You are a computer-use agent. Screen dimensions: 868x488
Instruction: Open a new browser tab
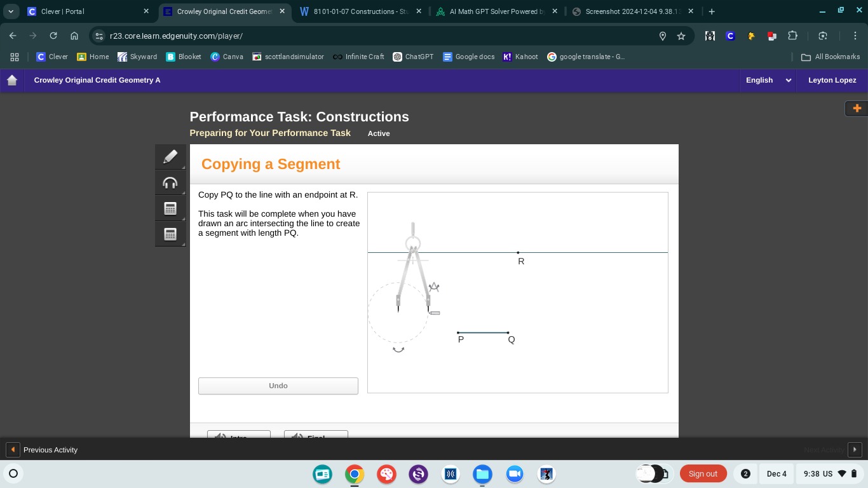712,11
